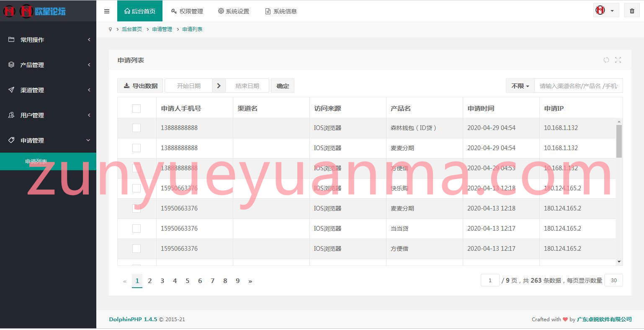Check the 快乐购 row checkbox
This screenshot has height=330, width=644.
pos(137,188)
